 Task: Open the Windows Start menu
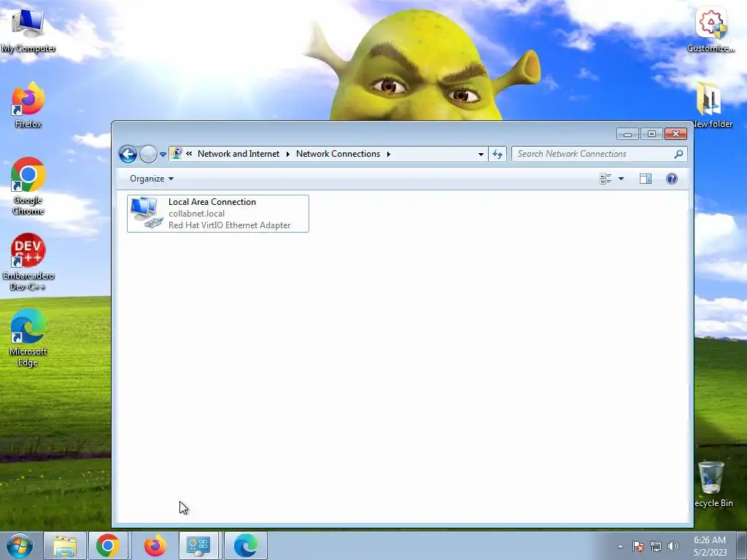[x=20, y=545]
